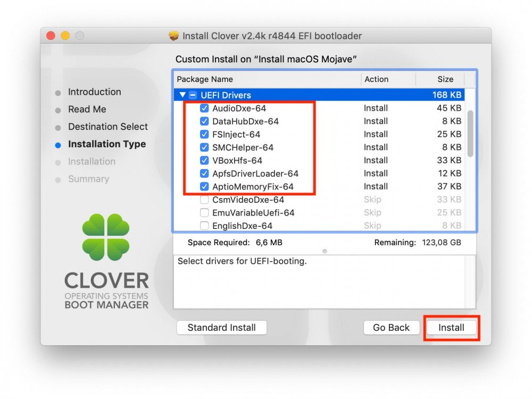Click Install action for DataHubDxe-64

pyautogui.click(x=376, y=121)
